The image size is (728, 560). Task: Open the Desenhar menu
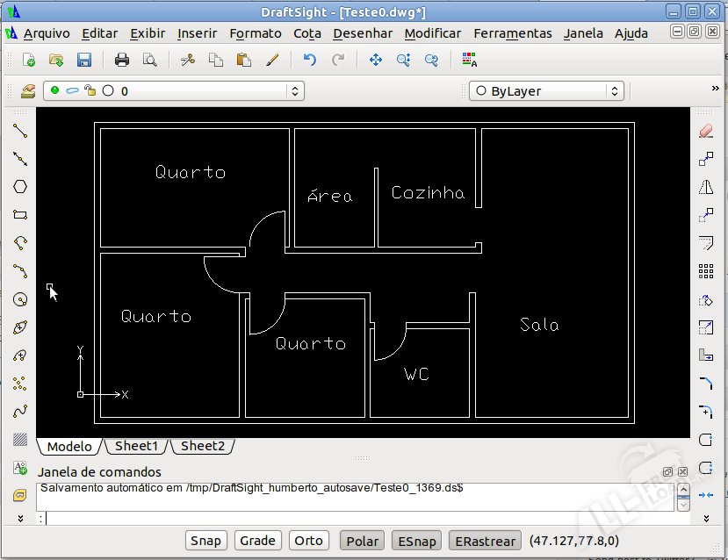click(363, 33)
